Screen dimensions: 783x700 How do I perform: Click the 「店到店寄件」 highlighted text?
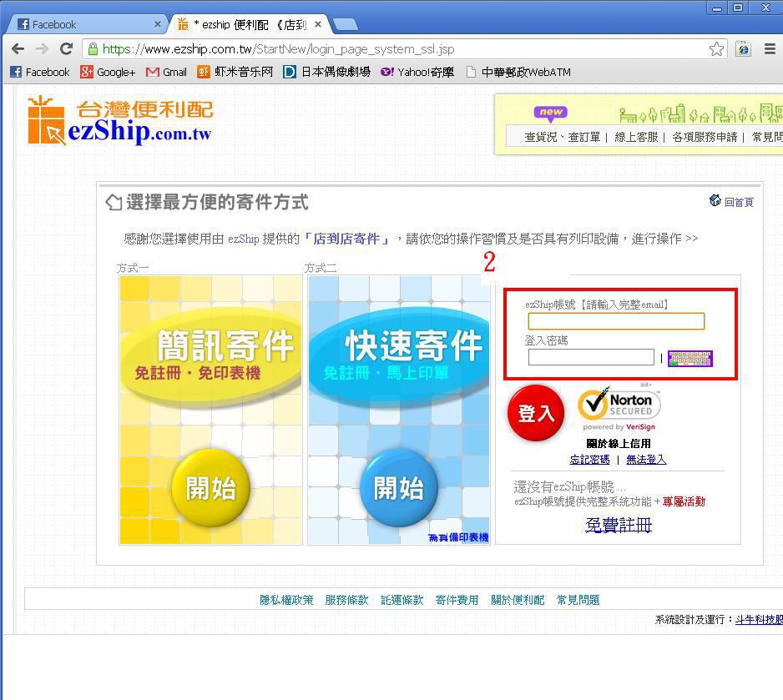346,239
